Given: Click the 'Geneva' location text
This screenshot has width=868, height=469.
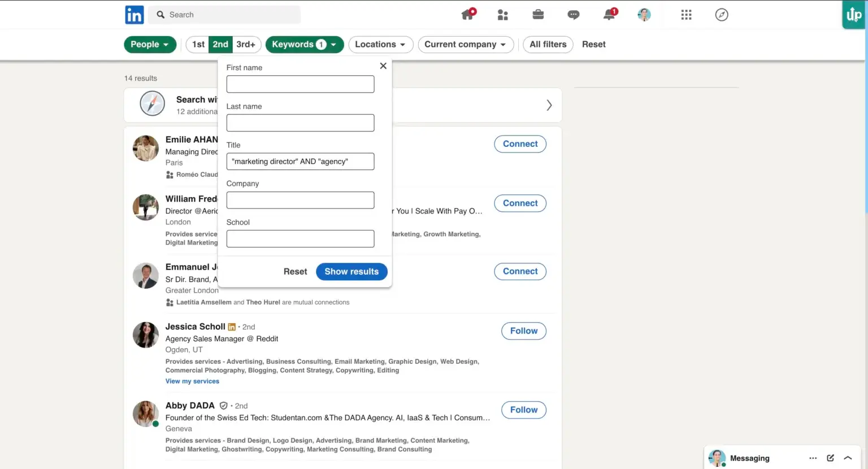Looking at the screenshot, I should click(x=179, y=429).
